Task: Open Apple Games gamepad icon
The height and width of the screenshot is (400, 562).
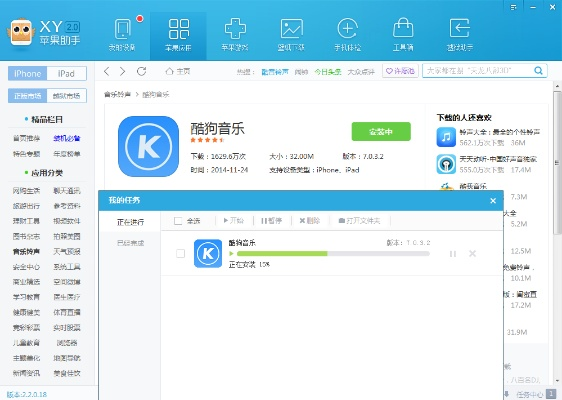Action: [235, 29]
